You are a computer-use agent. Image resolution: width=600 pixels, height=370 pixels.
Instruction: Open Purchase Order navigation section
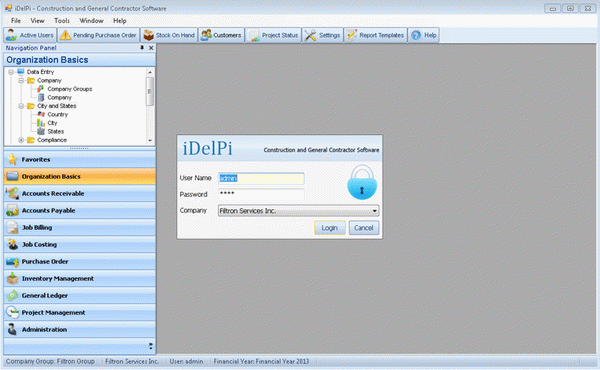pyautogui.click(x=80, y=262)
